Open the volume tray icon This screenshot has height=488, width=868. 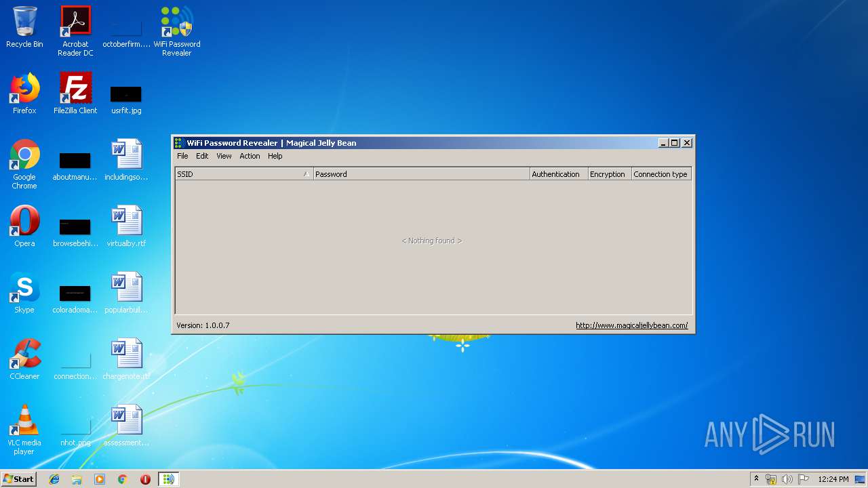click(787, 479)
